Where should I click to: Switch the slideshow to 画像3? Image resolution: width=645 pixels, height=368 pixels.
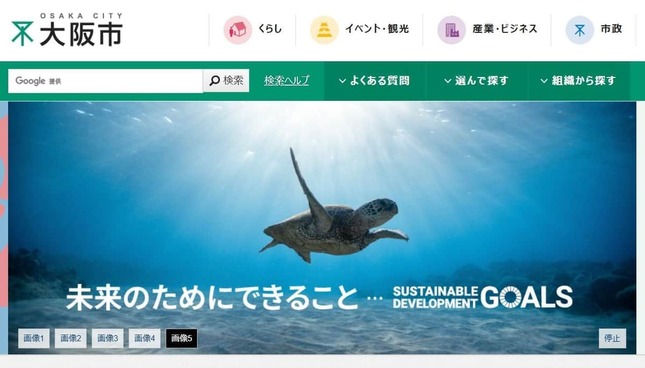point(107,338)
